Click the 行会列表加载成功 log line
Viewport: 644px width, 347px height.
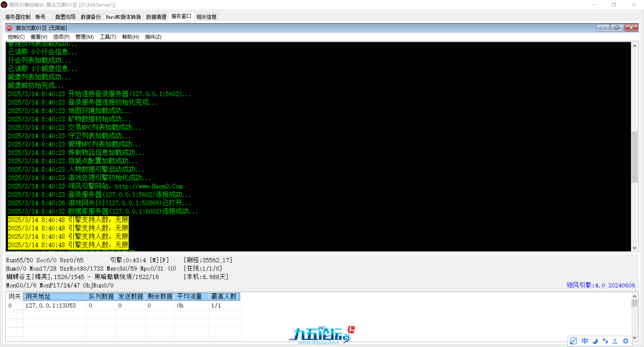[39, 60]
